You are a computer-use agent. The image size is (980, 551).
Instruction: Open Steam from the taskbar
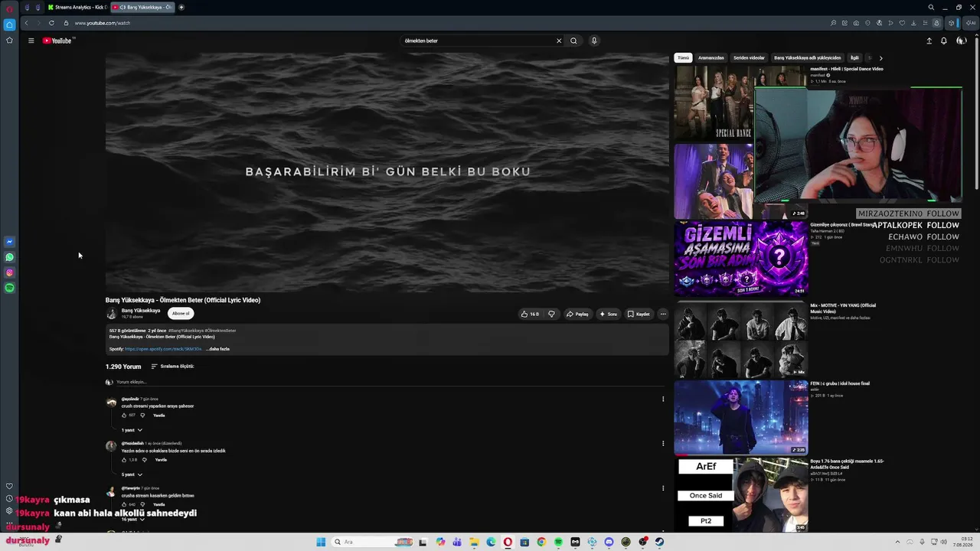tap(659, 542)
